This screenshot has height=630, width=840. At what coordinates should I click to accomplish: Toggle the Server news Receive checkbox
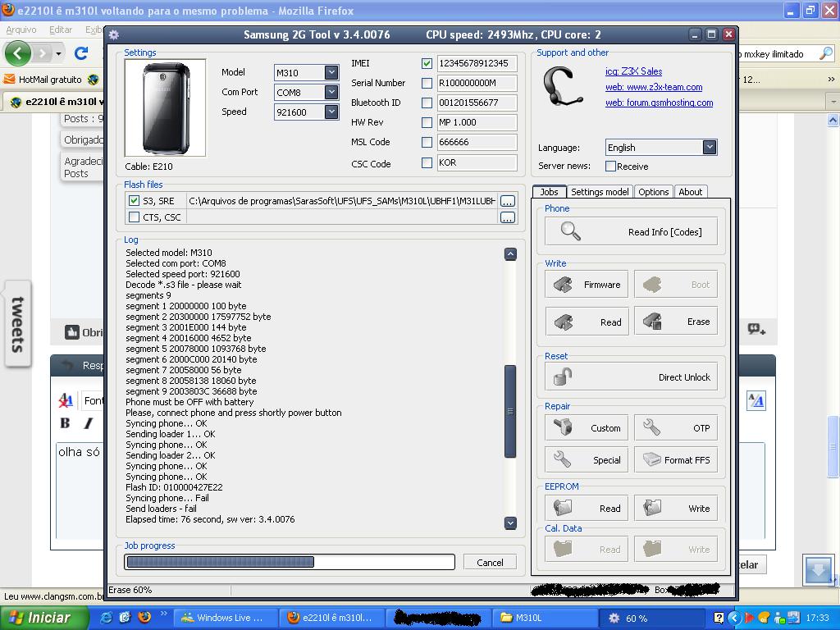[x=610, y=166]
